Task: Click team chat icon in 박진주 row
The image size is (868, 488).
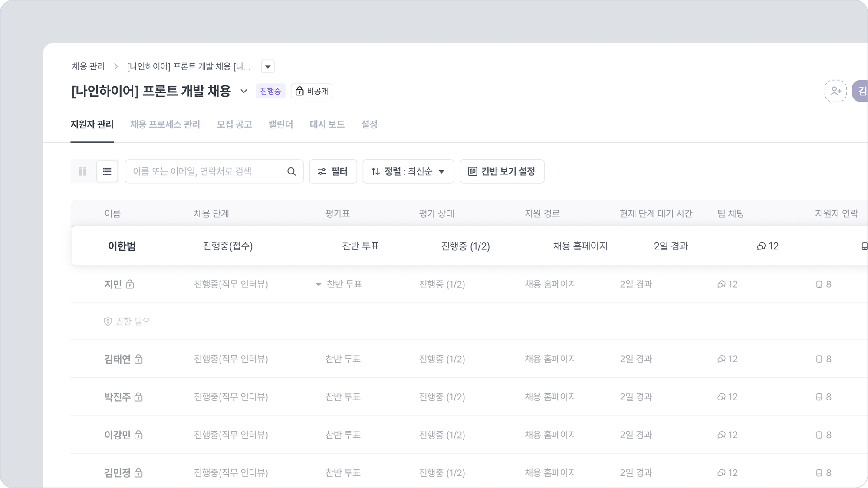Action: point(721,397)
